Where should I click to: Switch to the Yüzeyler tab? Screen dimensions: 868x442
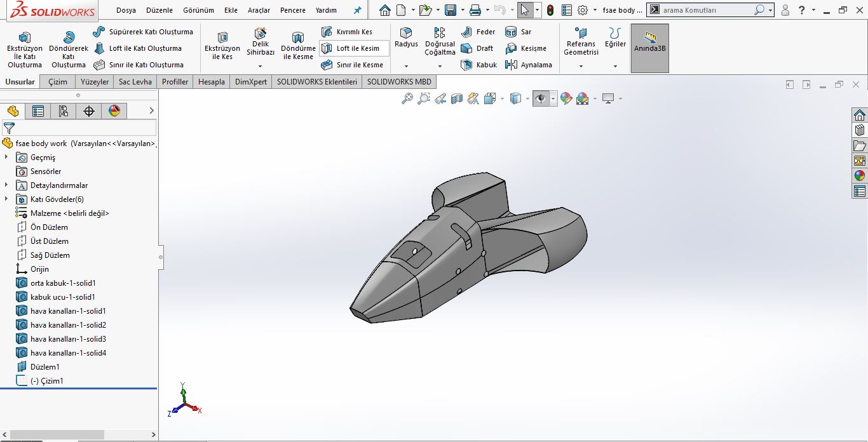[x=95, y=82]
